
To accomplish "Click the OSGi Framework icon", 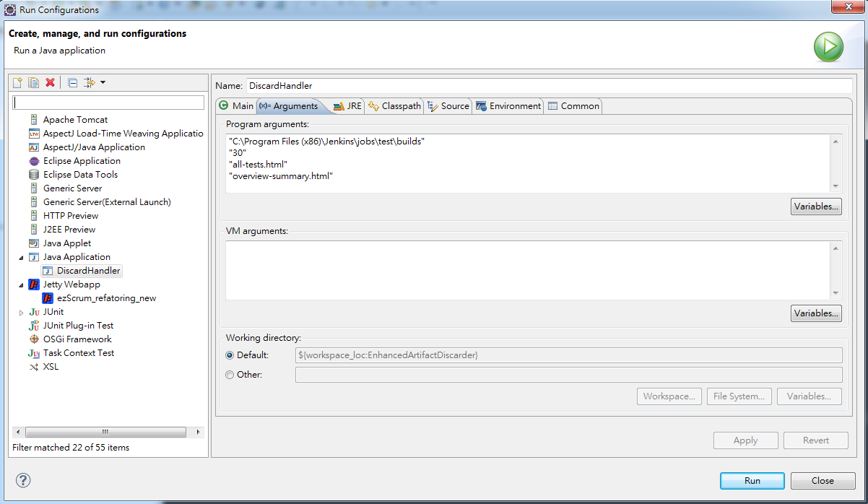I will pos(34,339).
